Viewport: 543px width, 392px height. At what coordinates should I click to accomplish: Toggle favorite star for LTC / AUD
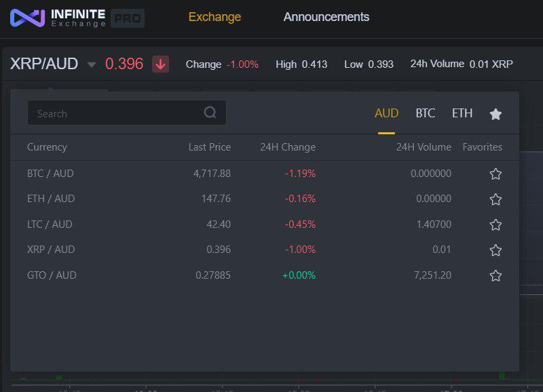pyautogui.click(x=495, y=224)
